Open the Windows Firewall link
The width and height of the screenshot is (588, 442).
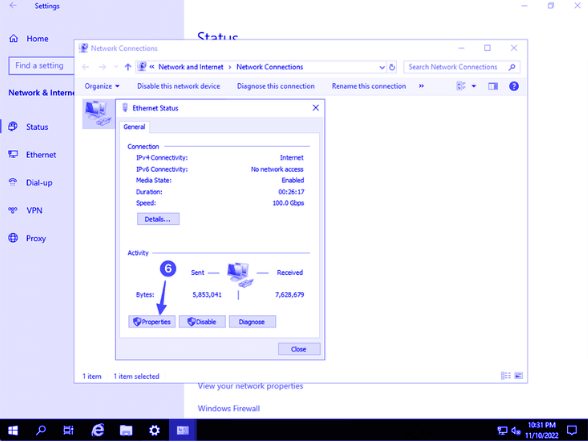click(229, 409)
